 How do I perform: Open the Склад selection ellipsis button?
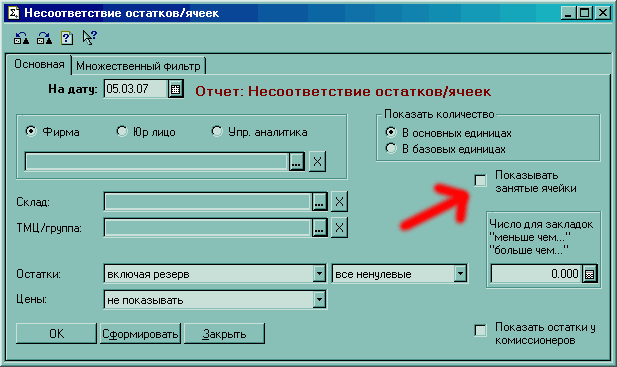[x=319, y=202]
